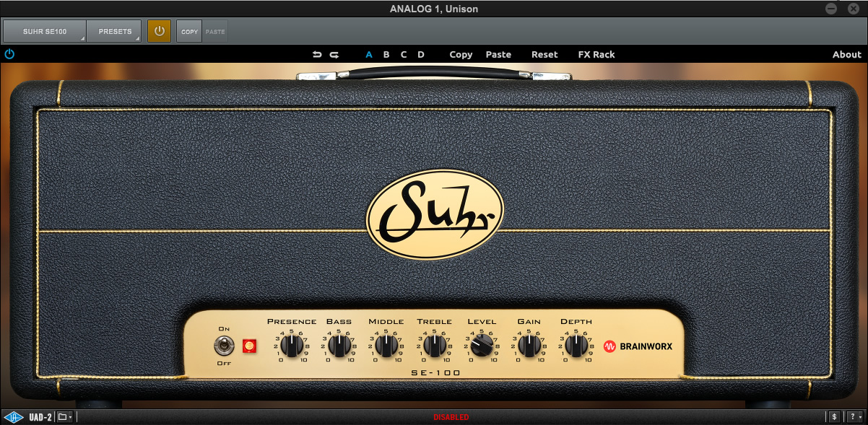This screenshot has width=868, height=425.
Task: Adjust the Level knob
Action: (x=482, y=347)
